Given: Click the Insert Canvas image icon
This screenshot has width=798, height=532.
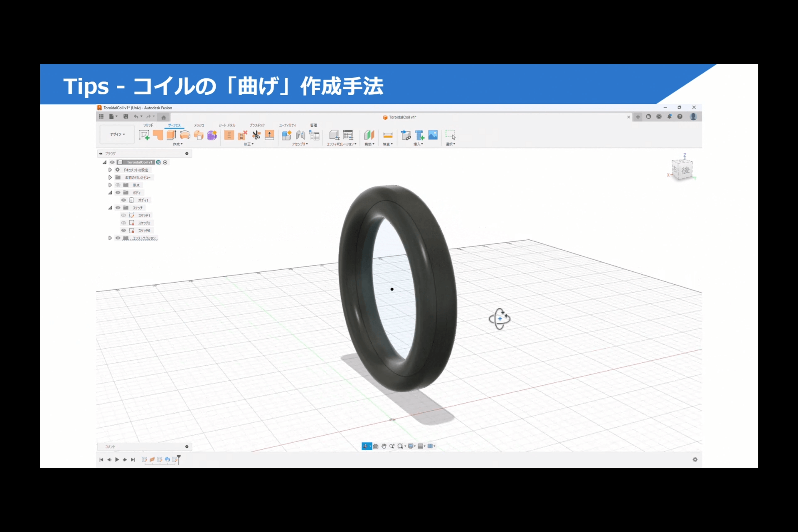Looking at the screenshot, I should pyautogui.click(x=433, y=135).
